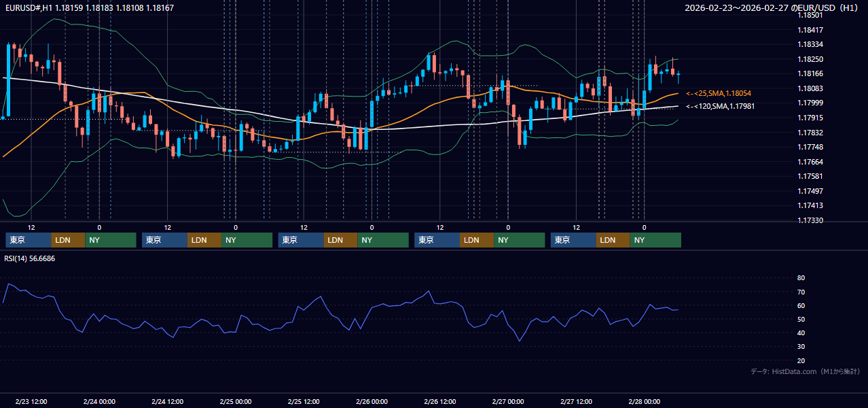Select the 東京 session box for 2/25
The height and width of the screenshot is (408, 868).
[x=301, y=240]
